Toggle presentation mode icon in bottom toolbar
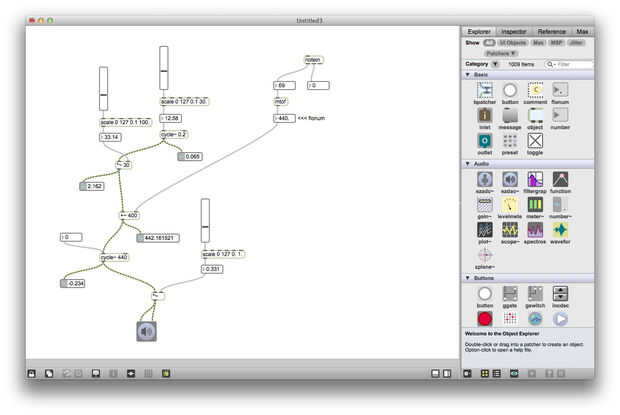The width and height of the screenshot is (620, 415). [x=96, y=373]
